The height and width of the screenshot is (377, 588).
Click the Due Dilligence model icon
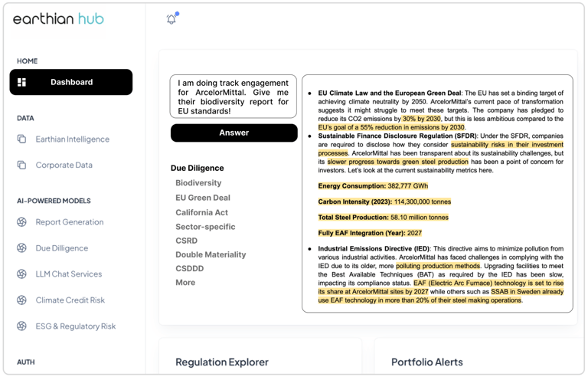(x=21, y=248)
